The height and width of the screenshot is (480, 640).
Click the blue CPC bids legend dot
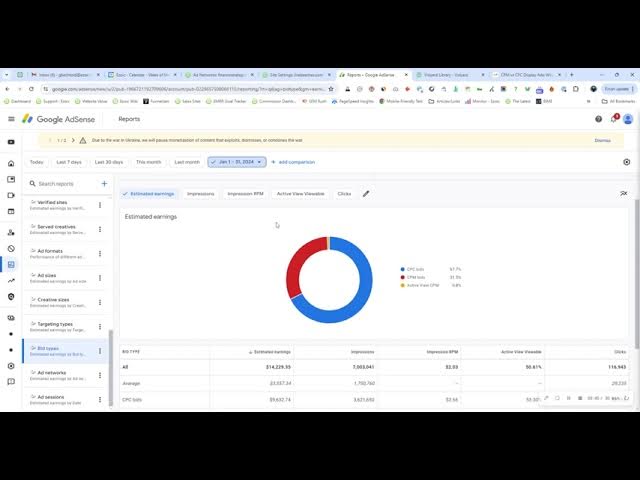pyautogui.click(x=402, y=269)
